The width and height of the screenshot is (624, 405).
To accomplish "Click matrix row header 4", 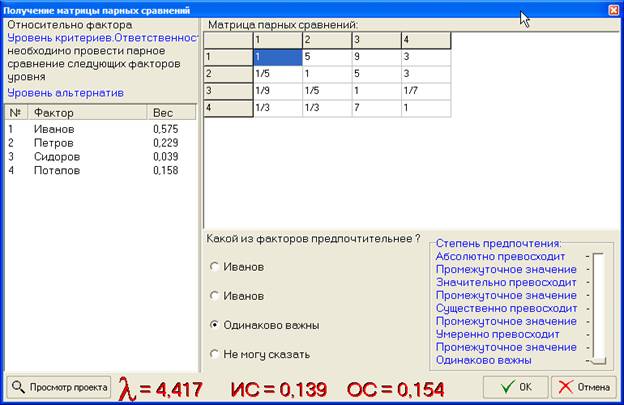I will [x=228, y=108].
